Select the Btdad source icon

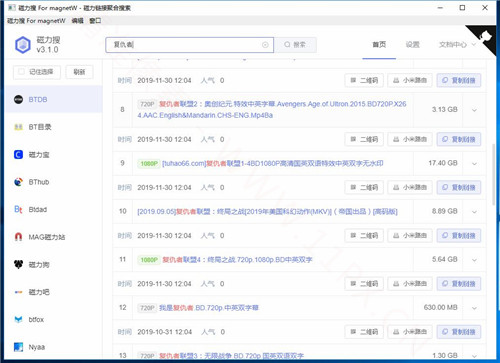18,209
